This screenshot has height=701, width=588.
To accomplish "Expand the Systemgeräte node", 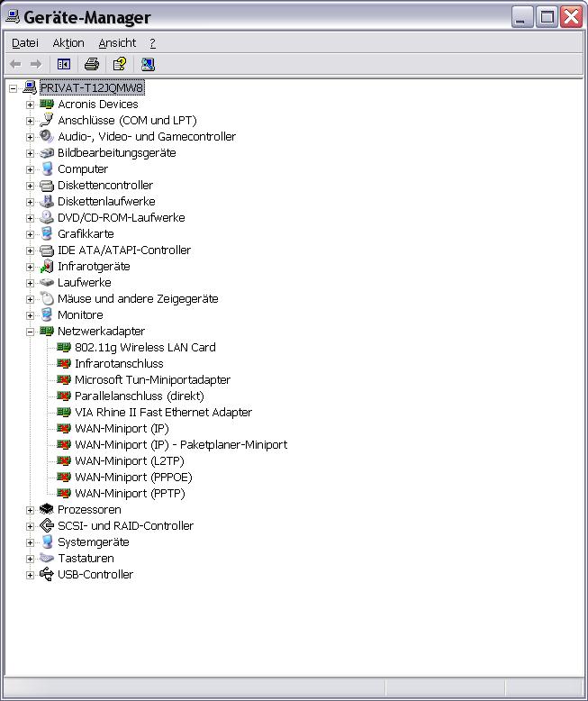I will click(x=30, y=542).
